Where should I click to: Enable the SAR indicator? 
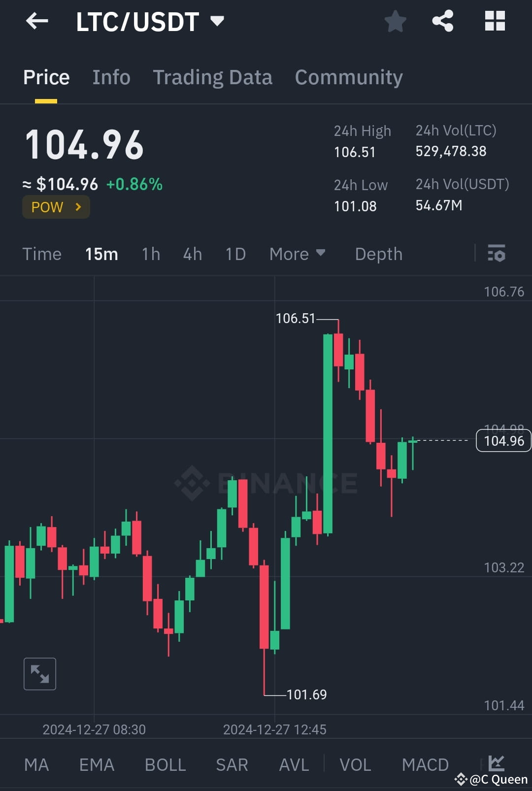click(231, 764)
